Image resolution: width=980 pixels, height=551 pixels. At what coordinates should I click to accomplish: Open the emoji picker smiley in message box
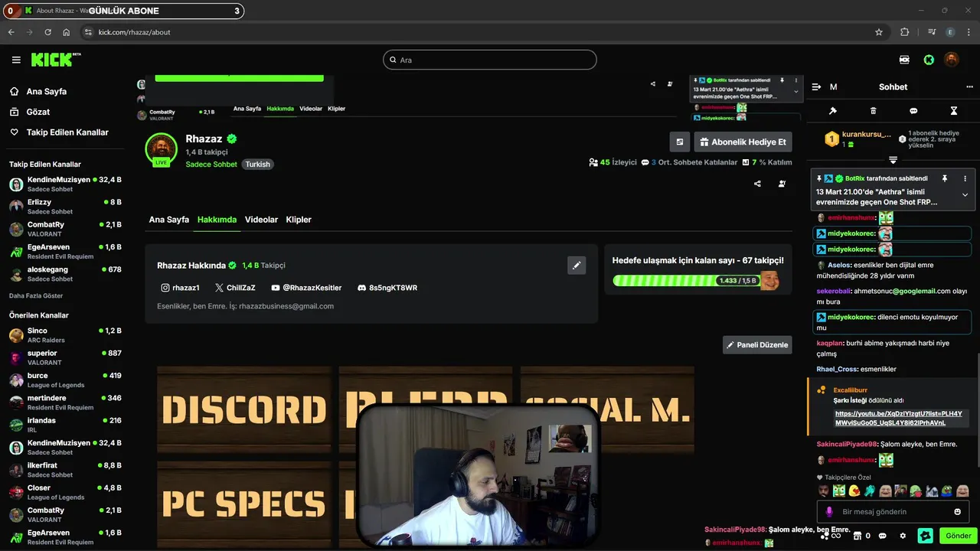(x=958, y=512)
